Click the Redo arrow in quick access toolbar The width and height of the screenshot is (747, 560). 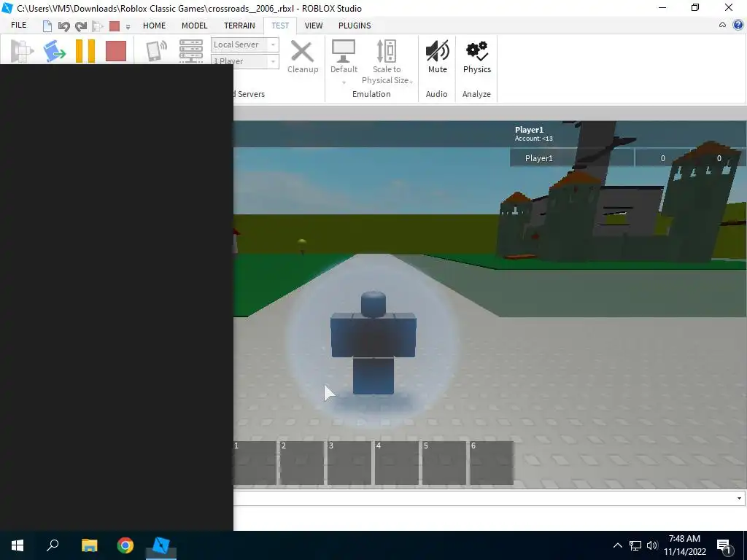point(81,26)
